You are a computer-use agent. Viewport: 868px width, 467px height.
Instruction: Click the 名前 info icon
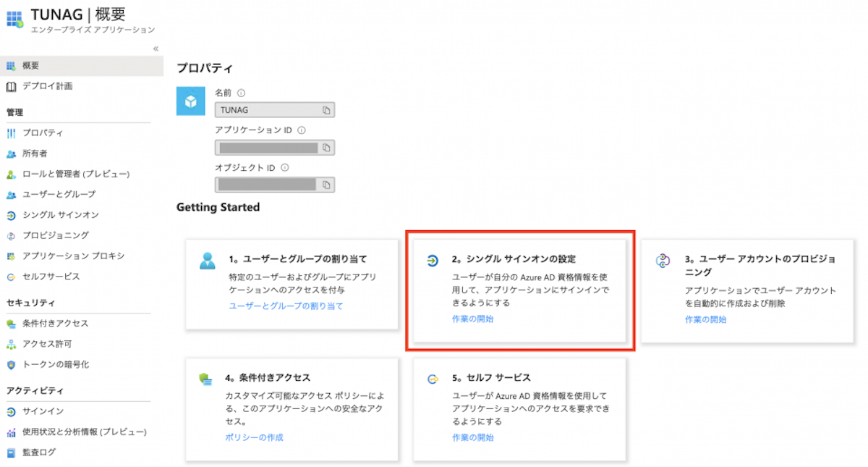pyautogui.click(x=241, y=93)
